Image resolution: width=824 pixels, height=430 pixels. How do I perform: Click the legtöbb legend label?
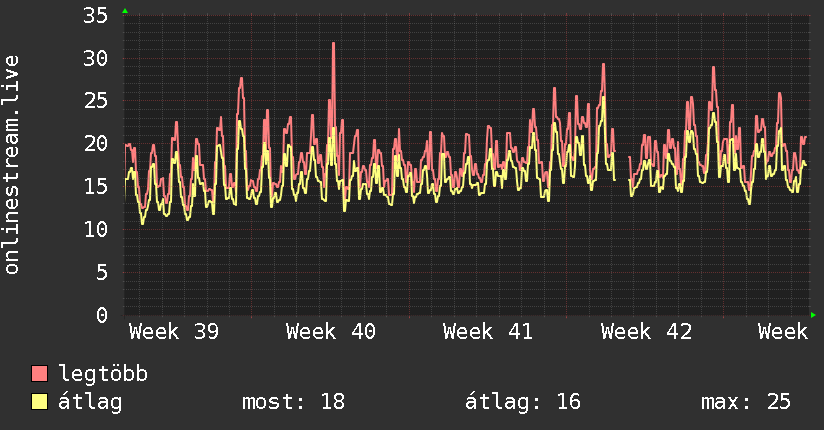103,374
